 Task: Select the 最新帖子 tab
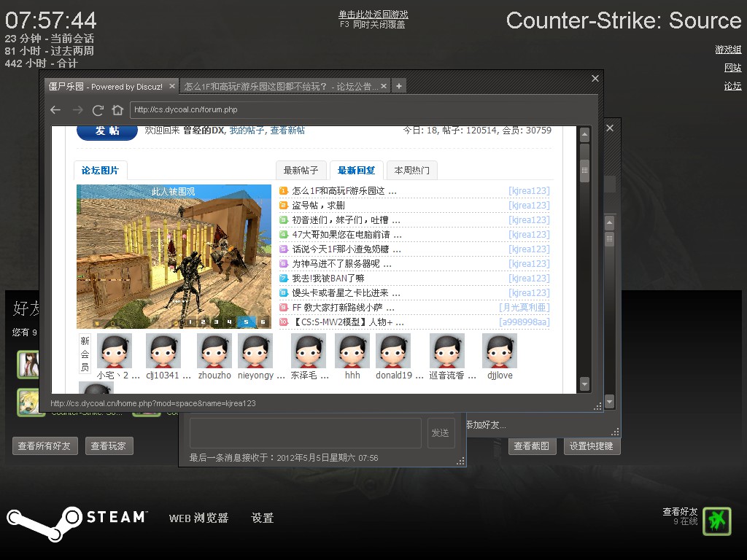[x=301, y=171]
